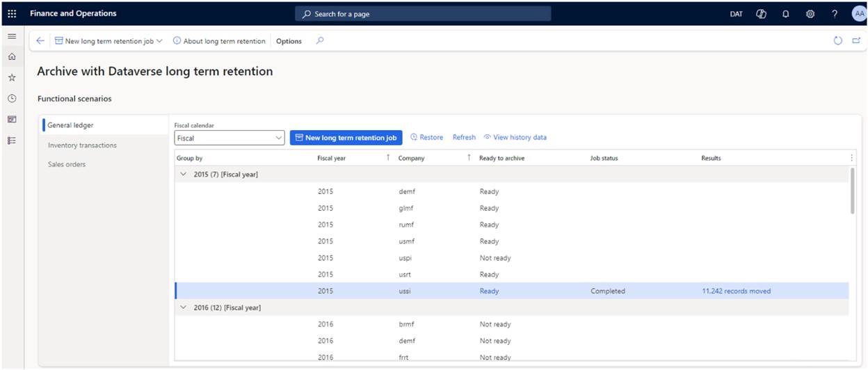Open the notifications bell
The width and height of the screenshot is (868, 370).
pyautogui.click(x=786, y=13)
